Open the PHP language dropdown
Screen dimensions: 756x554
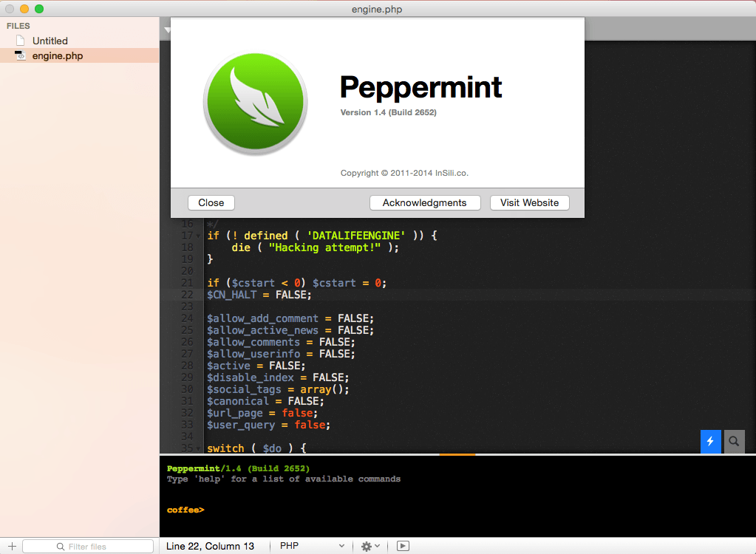pyautogui.click(x=312, y=546)
